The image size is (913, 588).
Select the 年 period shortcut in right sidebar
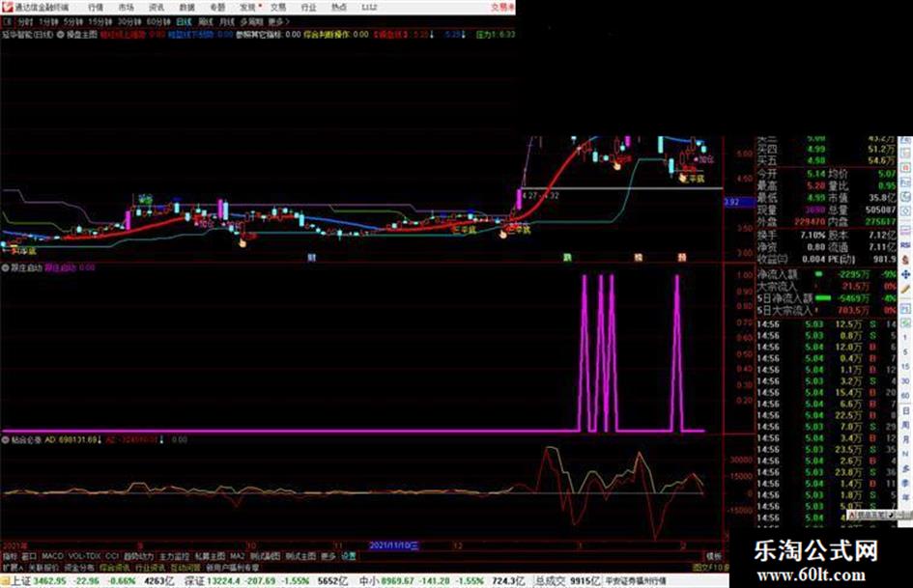pyautogui.click(x=905, y=498)
